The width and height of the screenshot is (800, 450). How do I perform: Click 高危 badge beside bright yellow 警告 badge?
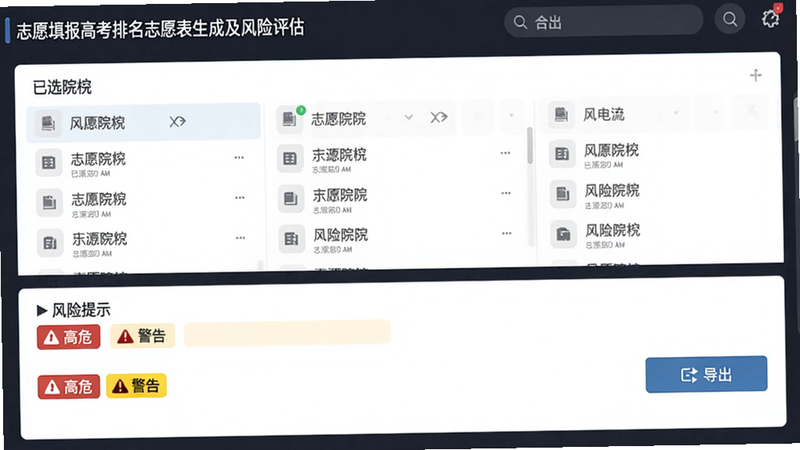69,386
